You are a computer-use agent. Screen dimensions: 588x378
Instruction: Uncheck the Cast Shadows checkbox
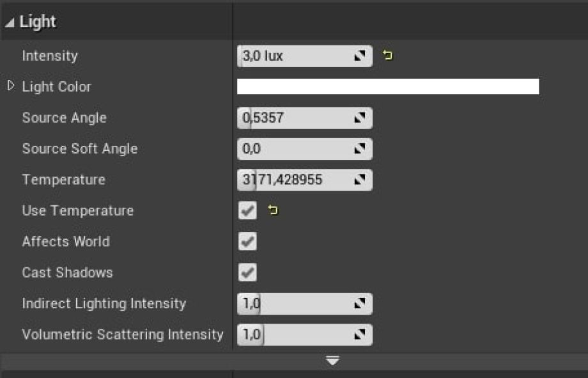coord(247,272)
